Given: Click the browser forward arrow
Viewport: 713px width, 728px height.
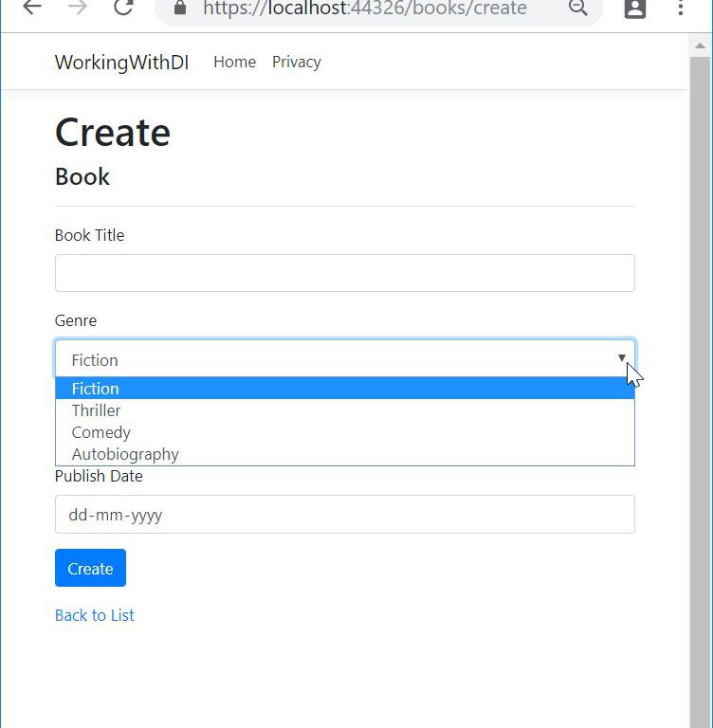Looking at the screenshot, I should (78, 9).
